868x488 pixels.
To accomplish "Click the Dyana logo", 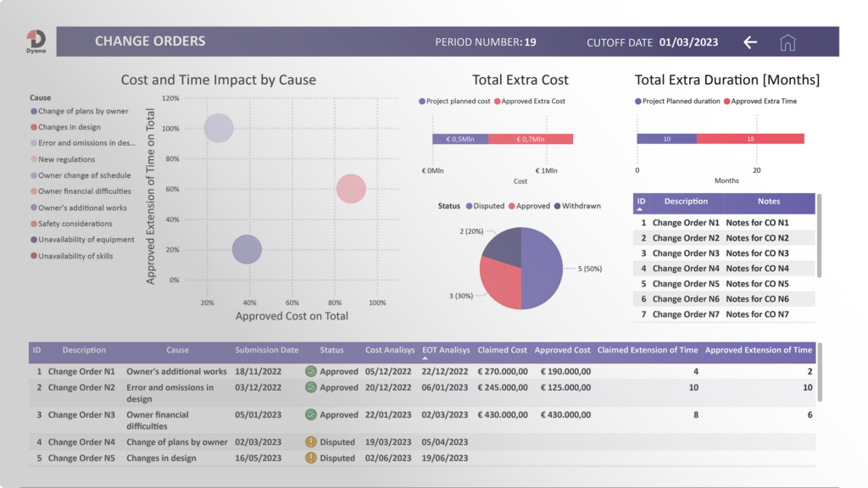I will tap(36, 42).
